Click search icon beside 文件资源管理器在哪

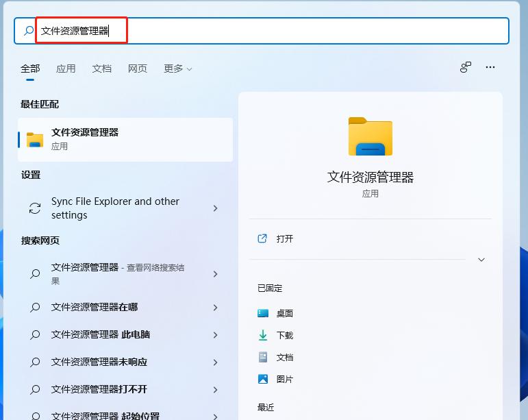click(35, 307)
